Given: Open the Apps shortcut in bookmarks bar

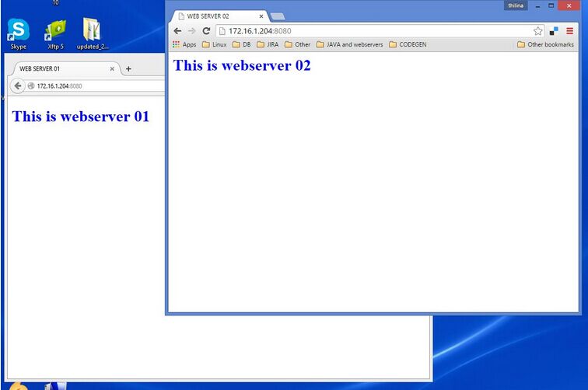Looking at the screenshot, I should (x=184, y=44).
